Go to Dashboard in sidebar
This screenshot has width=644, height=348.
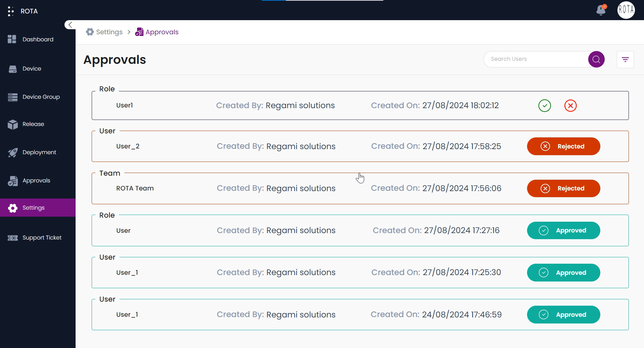38,39
